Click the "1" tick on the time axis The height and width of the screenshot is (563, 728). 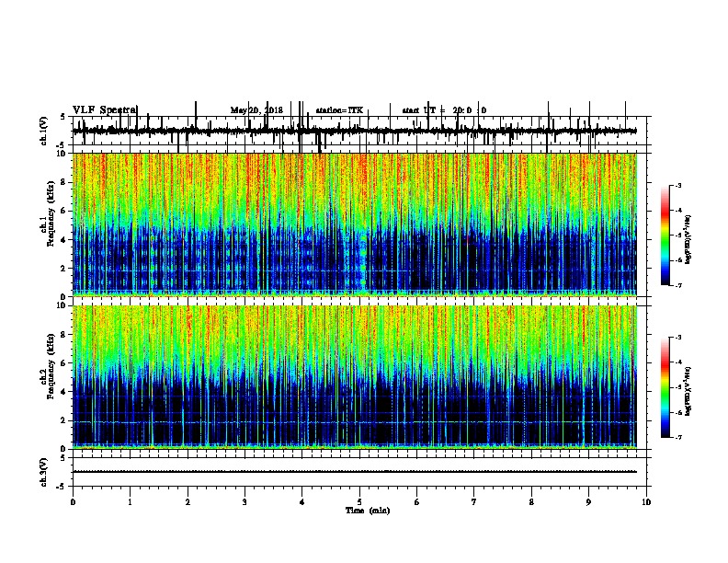point(131,502)
